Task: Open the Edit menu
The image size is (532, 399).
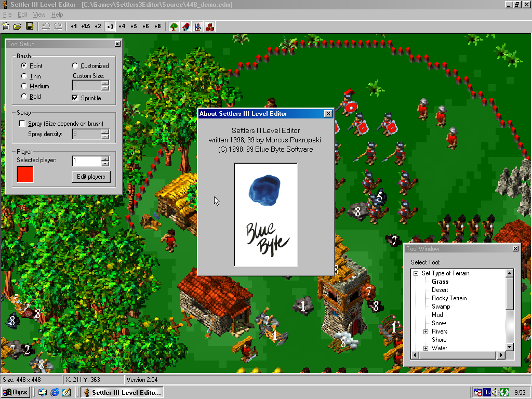Action: (22, 15)
